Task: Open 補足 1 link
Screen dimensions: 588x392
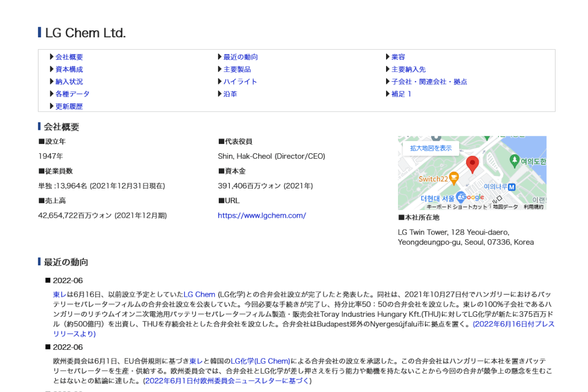Action: [x=401, y=94]
